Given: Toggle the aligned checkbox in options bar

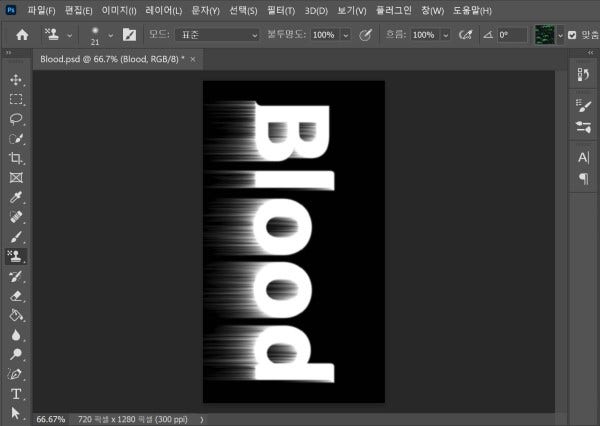Looking at the screenshot, I should click(x=572, y=35).
